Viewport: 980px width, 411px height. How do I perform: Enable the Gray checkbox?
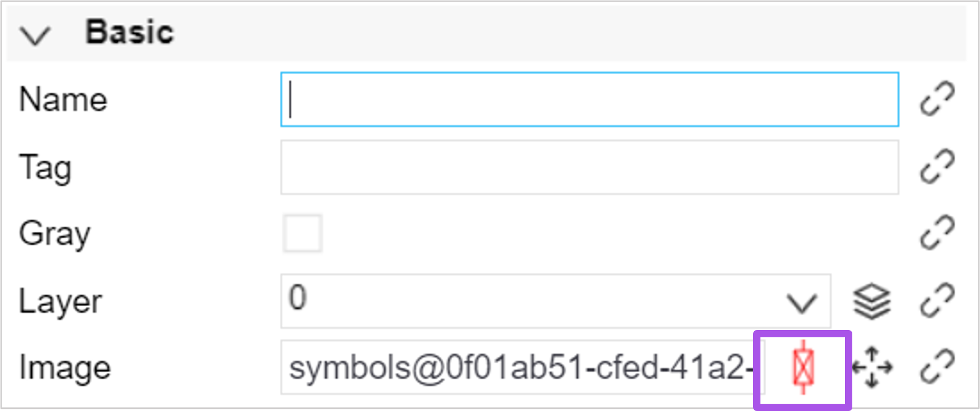click(x=303, y=234)
